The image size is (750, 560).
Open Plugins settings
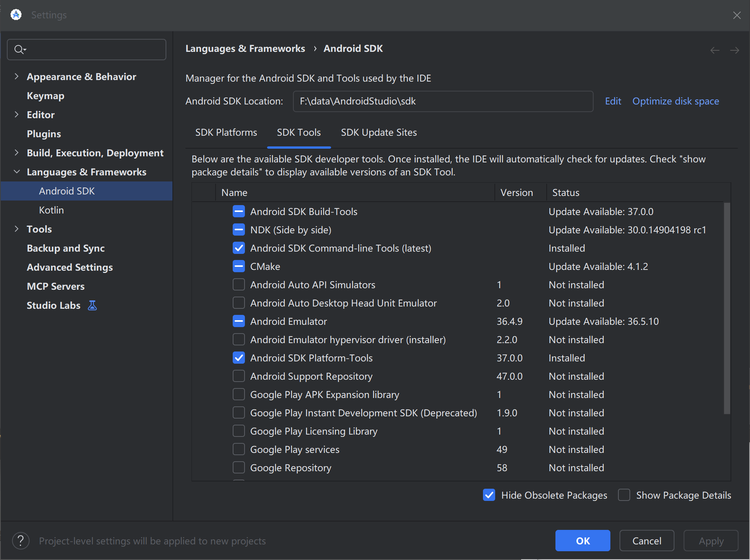click(44, 134)
